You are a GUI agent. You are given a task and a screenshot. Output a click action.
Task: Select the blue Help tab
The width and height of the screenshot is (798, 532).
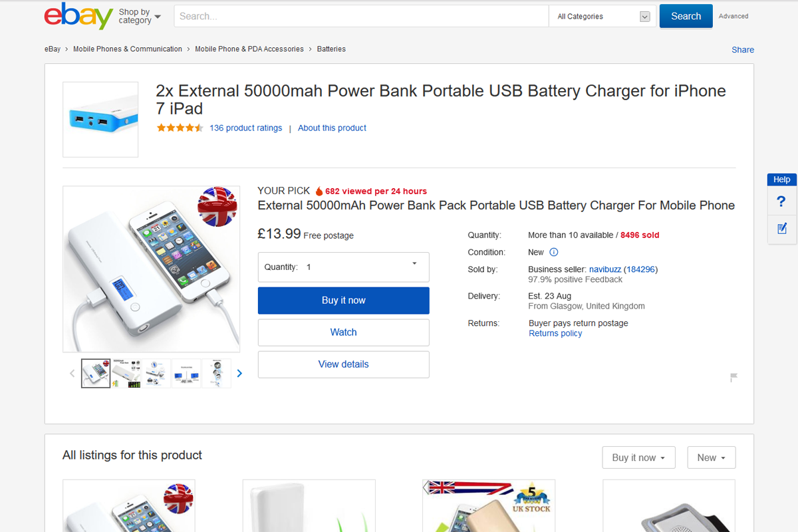[781, 179]
